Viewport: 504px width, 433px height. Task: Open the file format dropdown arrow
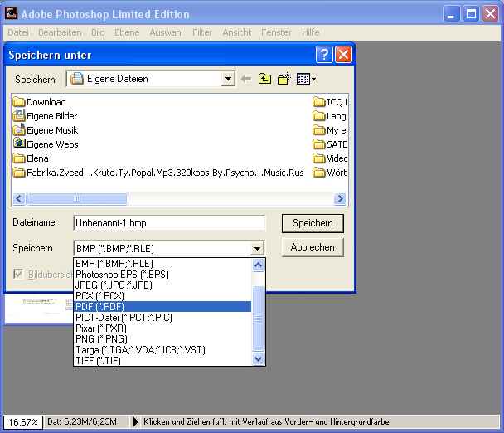pos(257,248)
